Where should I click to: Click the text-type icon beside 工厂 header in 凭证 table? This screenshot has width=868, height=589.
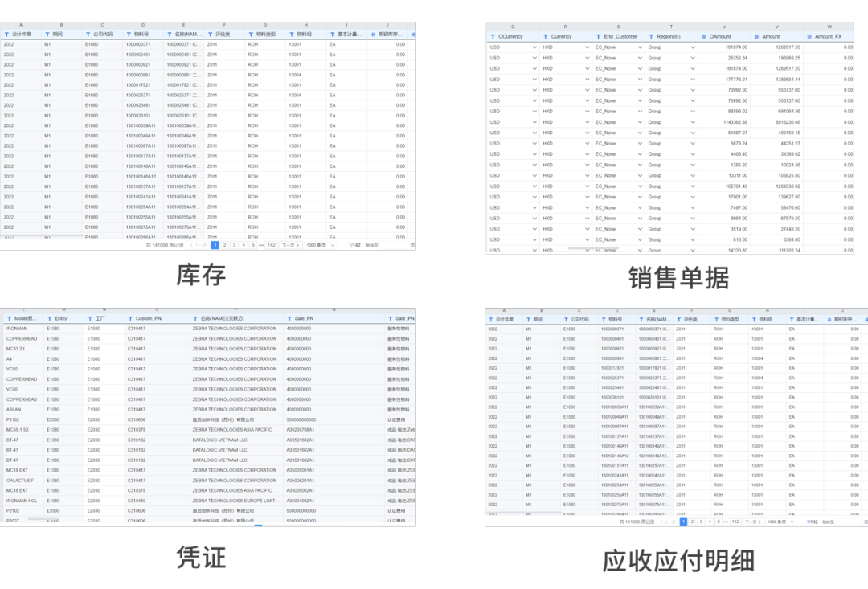90,319
